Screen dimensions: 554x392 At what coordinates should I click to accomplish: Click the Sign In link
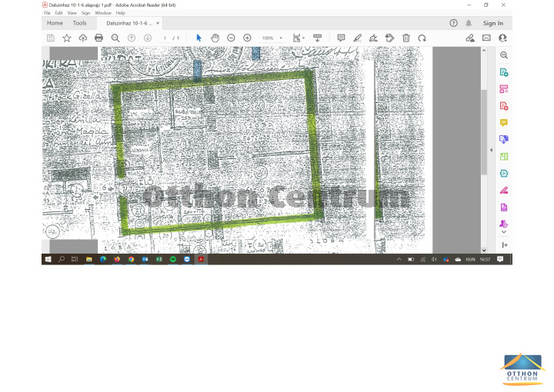(493, 23)
